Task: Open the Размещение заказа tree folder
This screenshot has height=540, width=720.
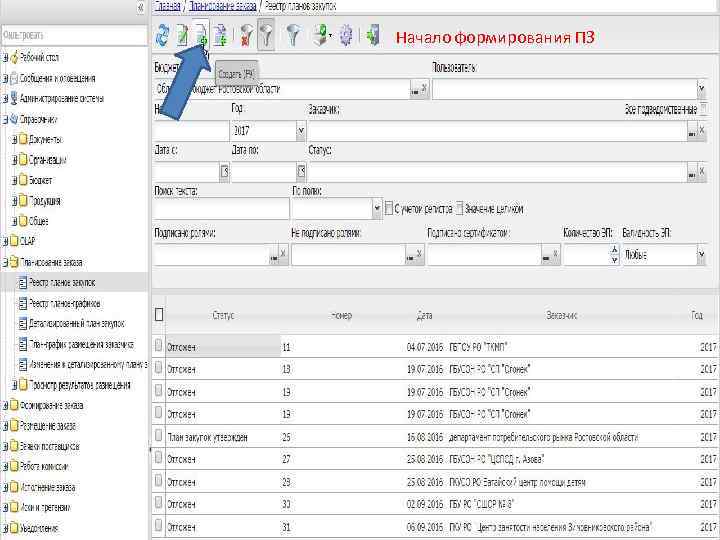Action: (x=48, y=426)
